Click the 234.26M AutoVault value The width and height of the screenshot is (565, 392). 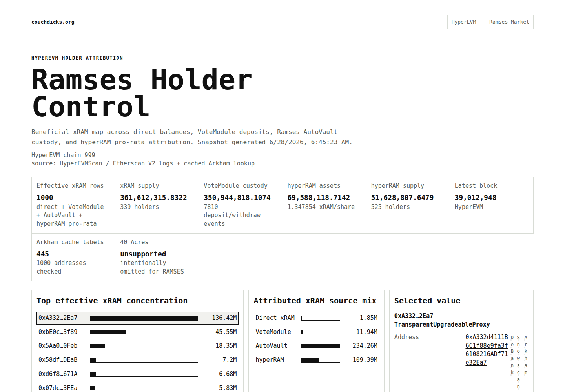pyautogui.click(x=365, y=346)
